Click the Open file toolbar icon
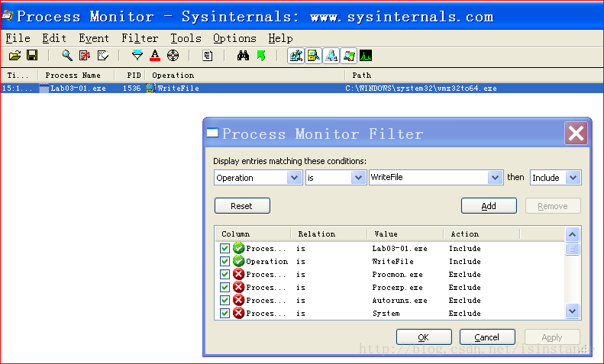 coord(15,56)
